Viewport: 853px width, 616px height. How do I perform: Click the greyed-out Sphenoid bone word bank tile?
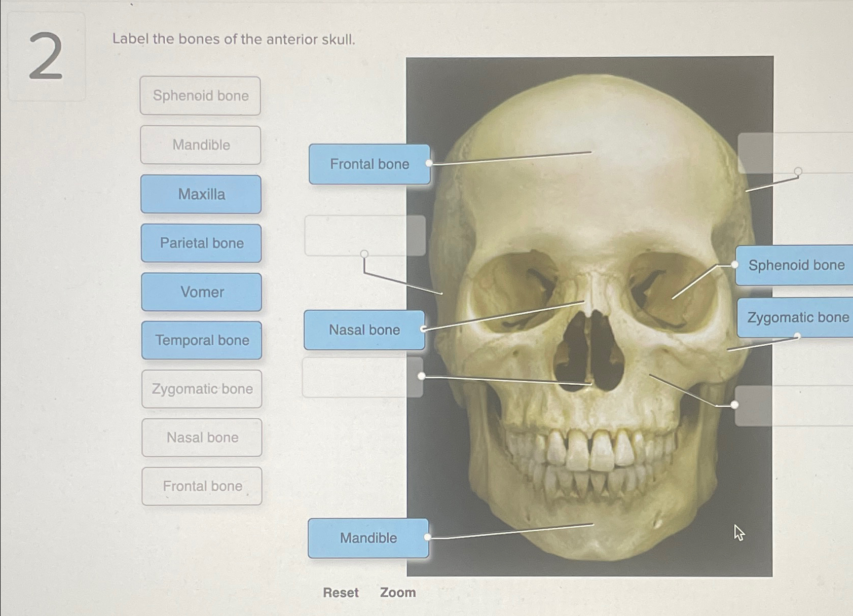201,96
